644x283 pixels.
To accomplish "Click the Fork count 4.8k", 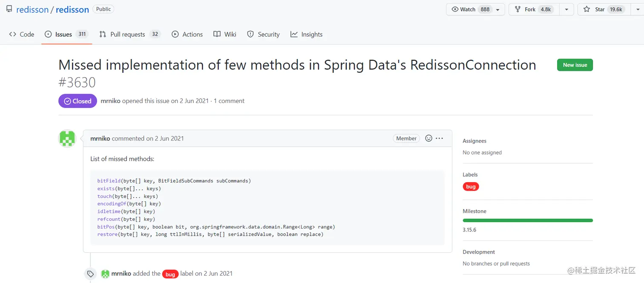I will (x=546, y=9).
